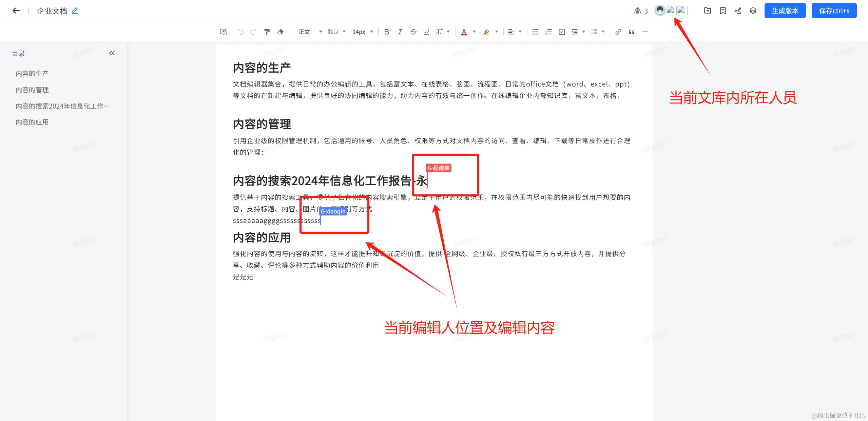Click the eraser clear-format icon
This screenshot has width=868, height=421.
[280, 32]
